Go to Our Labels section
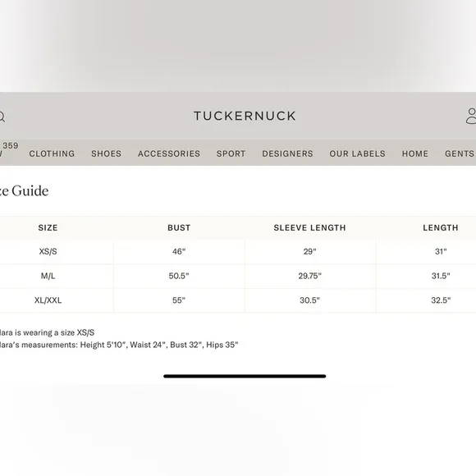 [x=357, y=153]
